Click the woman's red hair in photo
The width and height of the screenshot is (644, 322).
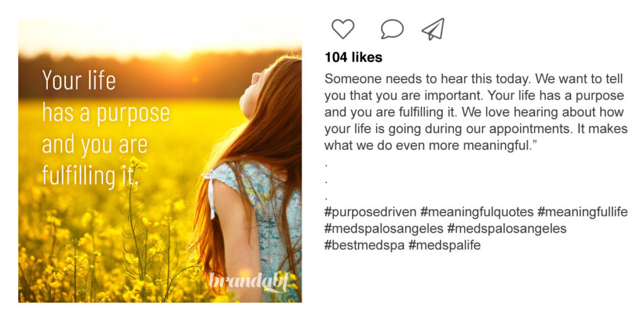(x=277, y=138)
